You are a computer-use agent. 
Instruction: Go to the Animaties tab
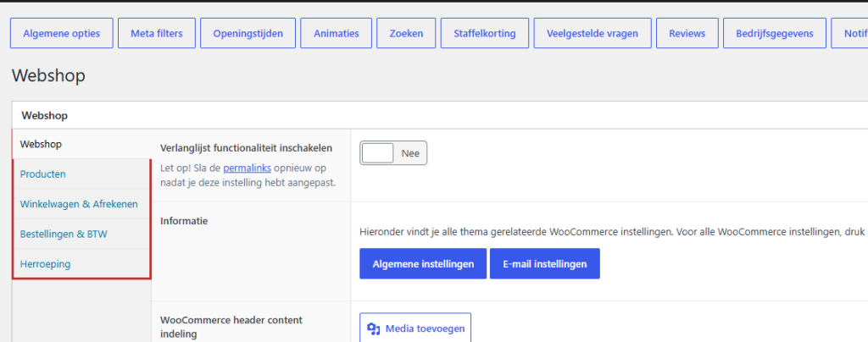[336, 33]
